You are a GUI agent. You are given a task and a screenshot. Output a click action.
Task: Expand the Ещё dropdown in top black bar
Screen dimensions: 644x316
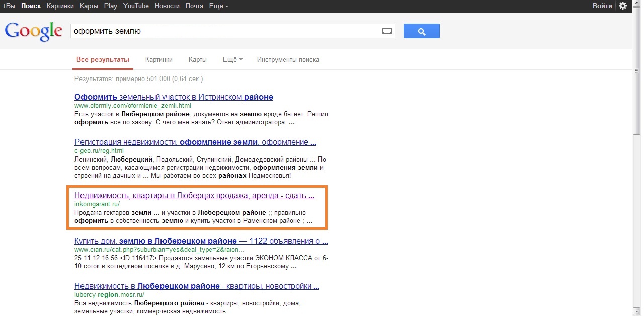[218, 6]
